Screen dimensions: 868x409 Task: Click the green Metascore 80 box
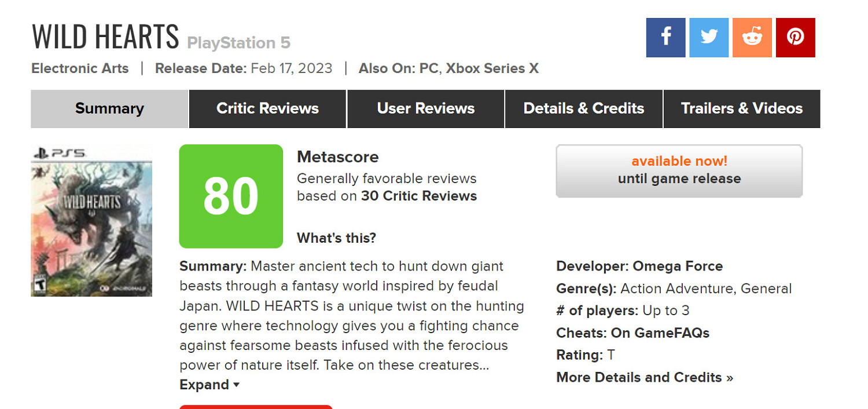click(x=231, y=196)
